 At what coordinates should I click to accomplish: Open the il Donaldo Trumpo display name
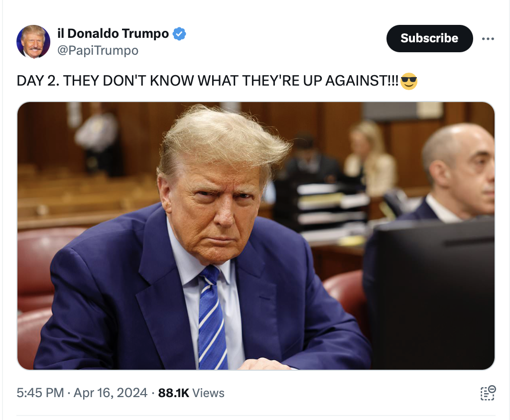click(x=113, y=33)
